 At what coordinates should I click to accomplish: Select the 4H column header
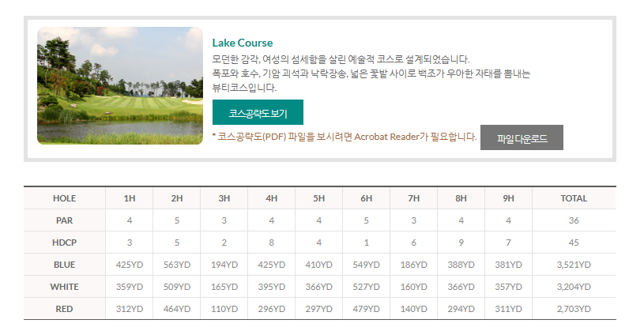tap(272, 198)
